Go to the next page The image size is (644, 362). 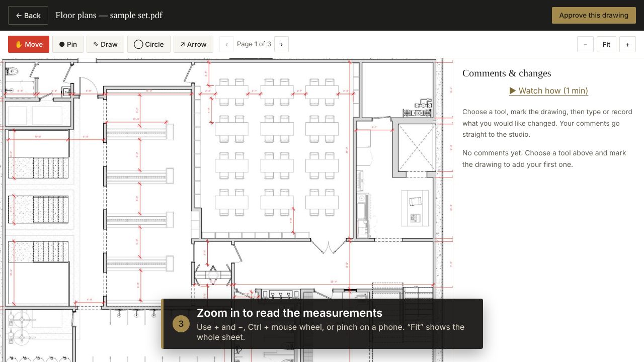(281, 44)
